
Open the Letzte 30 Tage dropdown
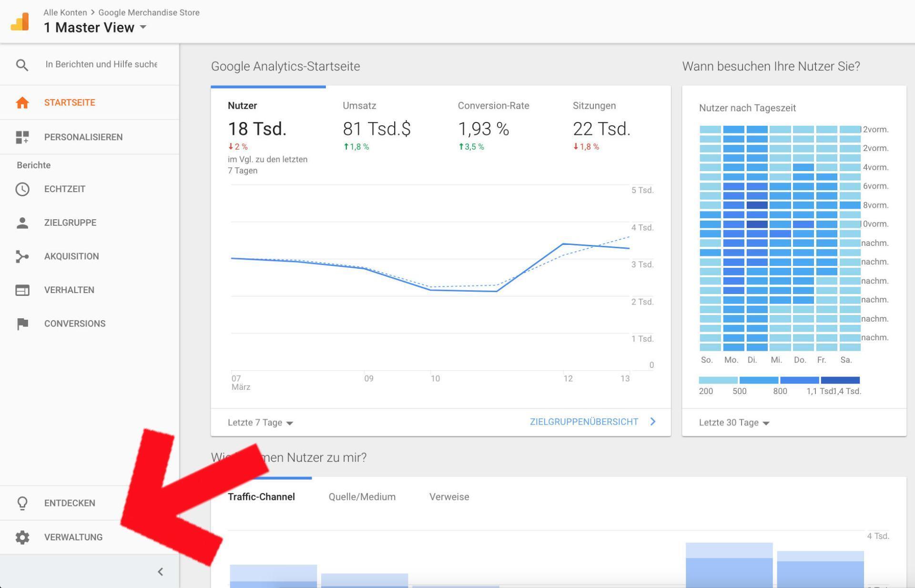tap(734, 423)
